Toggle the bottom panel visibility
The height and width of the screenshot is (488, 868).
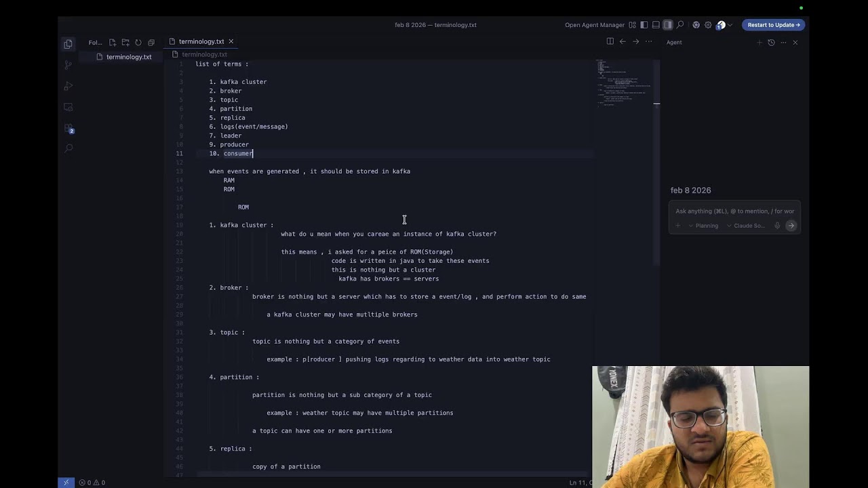pos(656,25)
